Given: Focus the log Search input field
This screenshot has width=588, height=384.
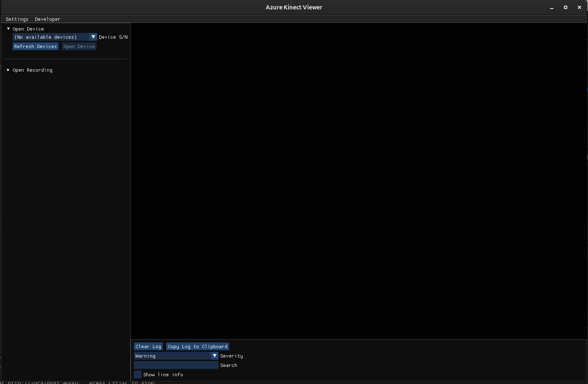Looking at the screenshot, I should point(176,365).
